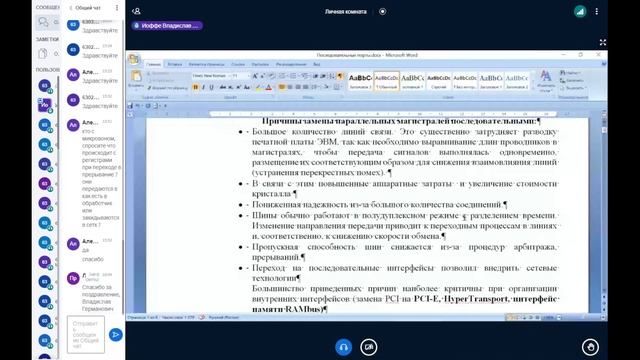Click the Общий чат back button

[x=85, y=8]
